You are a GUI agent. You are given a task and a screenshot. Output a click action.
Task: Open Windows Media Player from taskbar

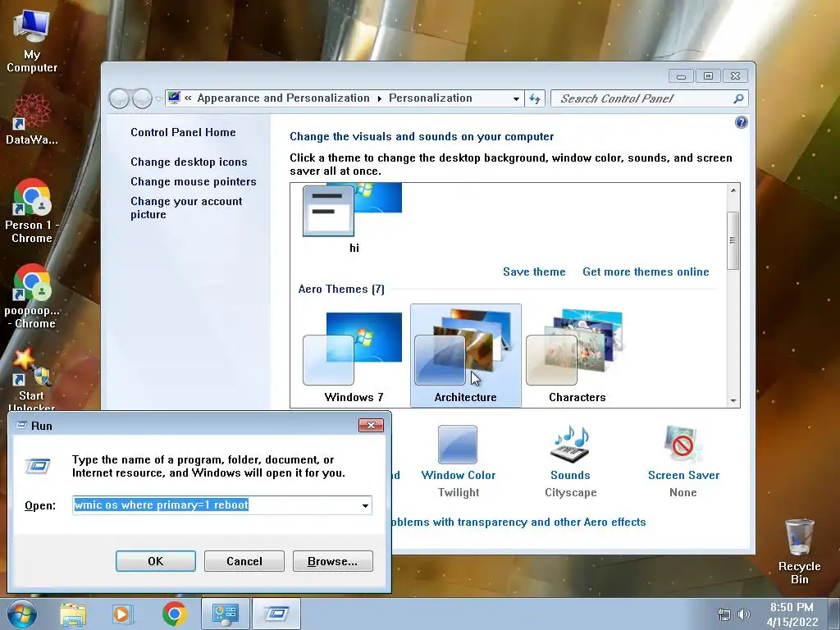click(123, 614)
